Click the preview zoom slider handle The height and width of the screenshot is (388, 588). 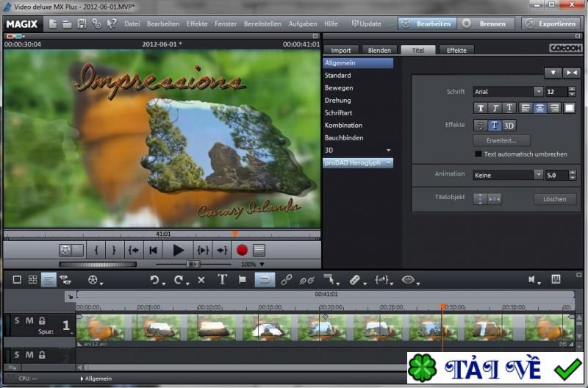[192, 264]
